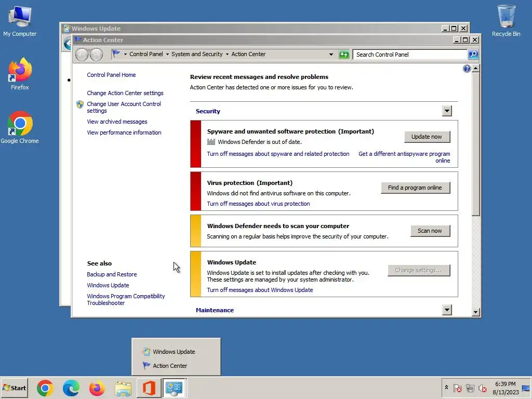This screenshot has height=399, width=532.
Task: Click the back arrow in Windows Update window
Action: [x=68, y=44]
